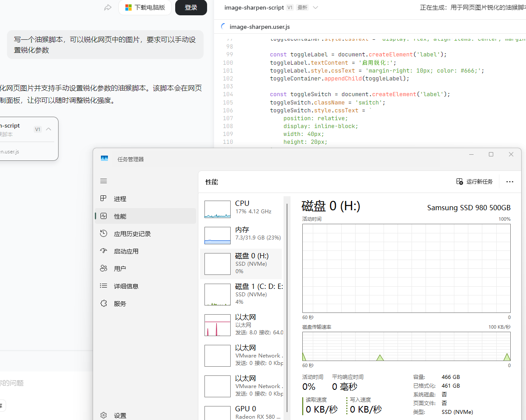Click the 容量 466 GB value

pyautogui.click(x=450, y=377)
